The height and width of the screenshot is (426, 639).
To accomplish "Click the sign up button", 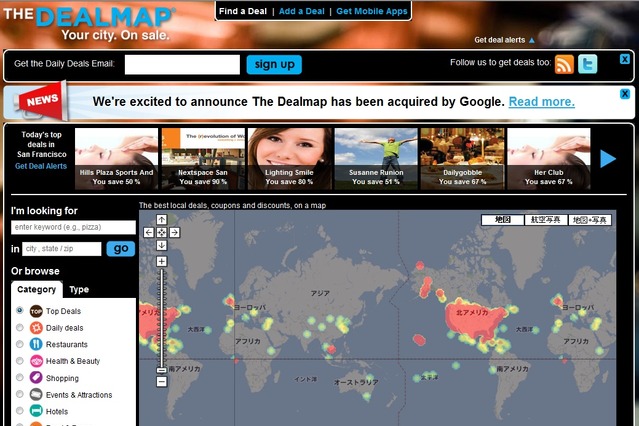I will click(274, 64).
